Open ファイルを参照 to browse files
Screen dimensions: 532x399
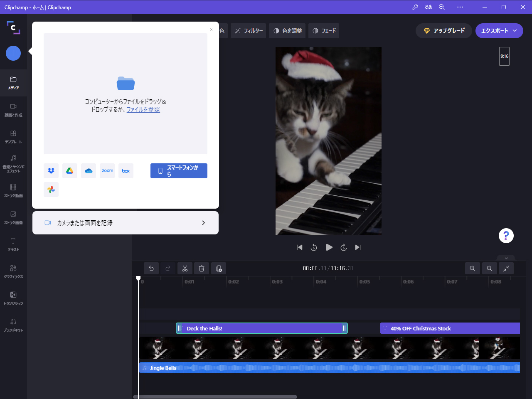[x=143, y=109]
